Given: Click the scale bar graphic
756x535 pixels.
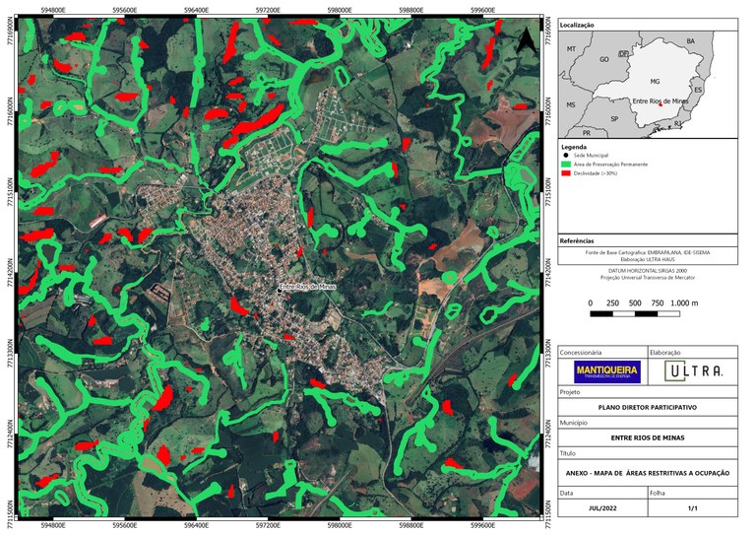Looking at the screenshot, I should point(644,314).
